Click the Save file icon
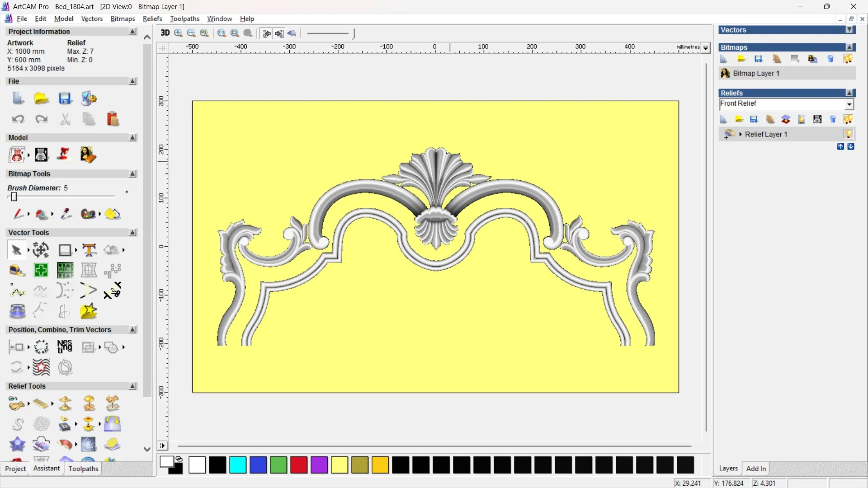 pos(65,99)
